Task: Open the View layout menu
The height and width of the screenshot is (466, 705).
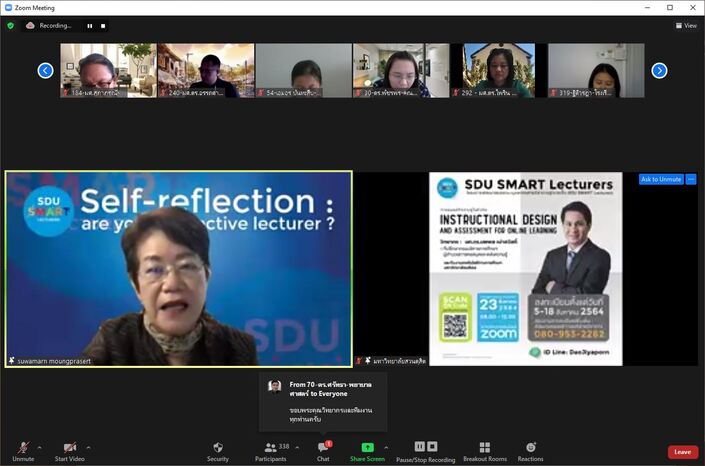Action: (686, 26)
